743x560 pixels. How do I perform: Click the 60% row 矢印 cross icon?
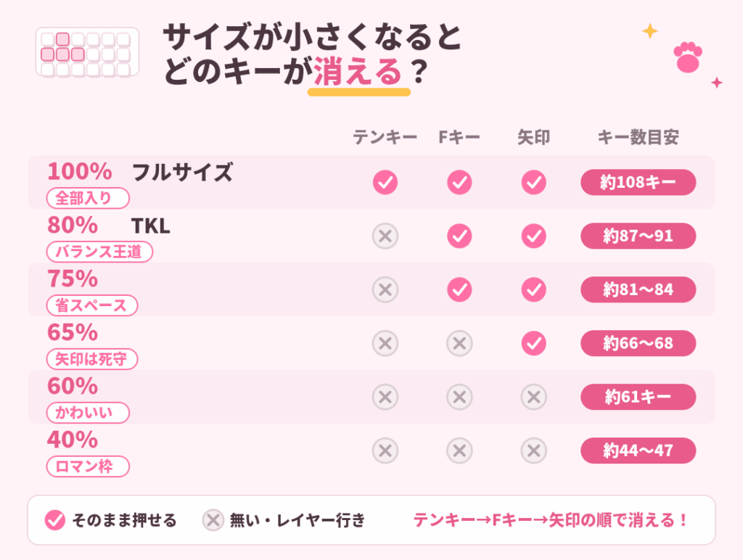534,397
